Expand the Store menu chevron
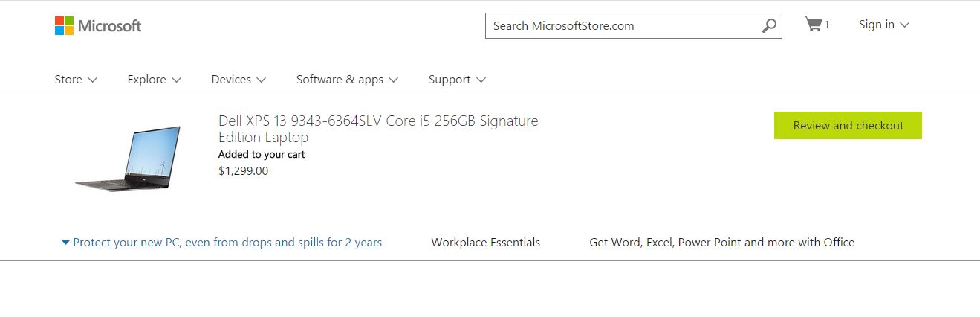The image size is (980, 317). point(92,80)
